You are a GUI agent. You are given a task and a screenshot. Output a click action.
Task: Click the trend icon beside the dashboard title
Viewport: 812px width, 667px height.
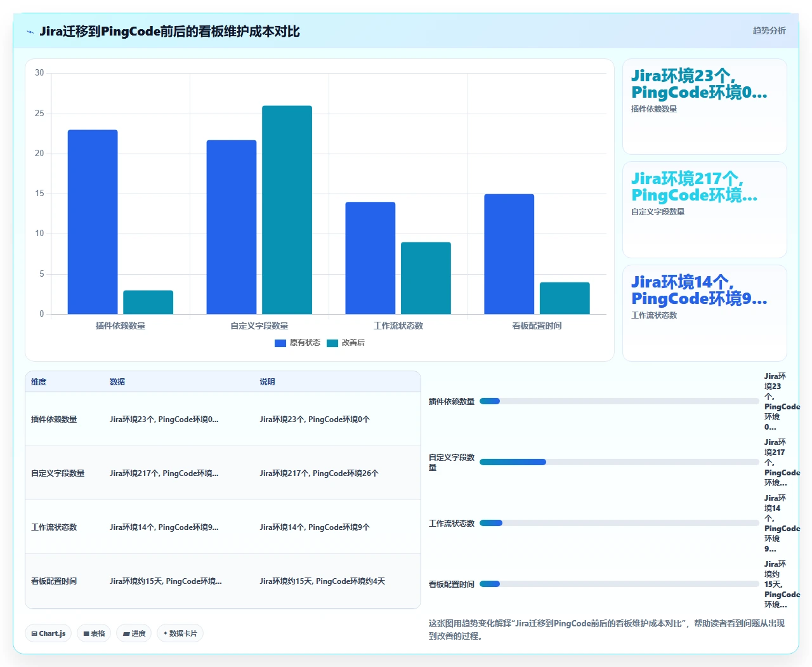pyautogui.click(x=30, y=32)
